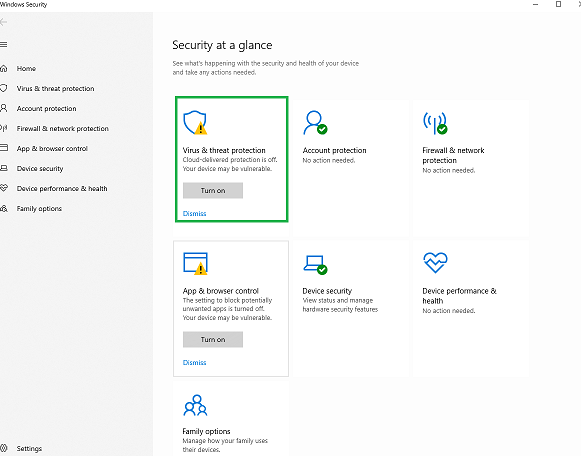This screenshot has height=456, width=581.
Task: Open Firewall & network protection sidebar item
Action: [x=63, y=129]
